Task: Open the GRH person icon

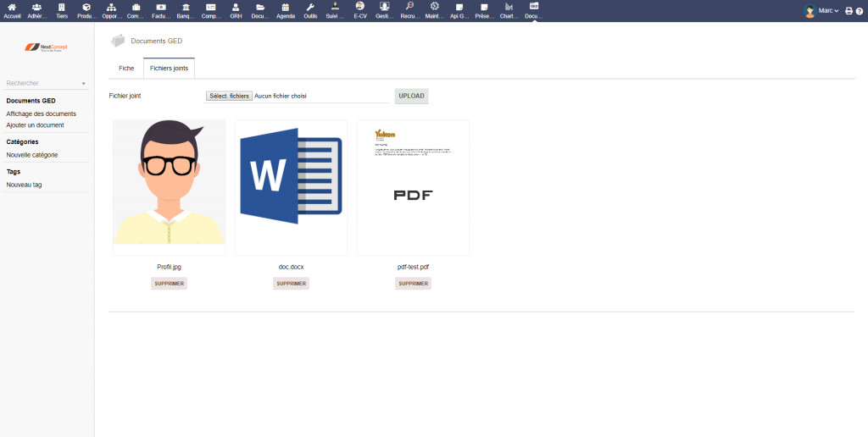Action: [x=236, y=7]
